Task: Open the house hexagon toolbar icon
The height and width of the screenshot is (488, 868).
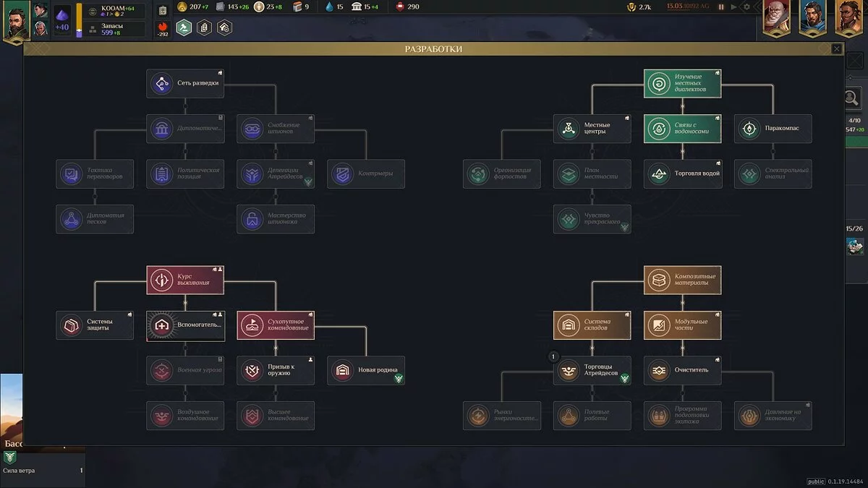Action: (x=224, y=28)
